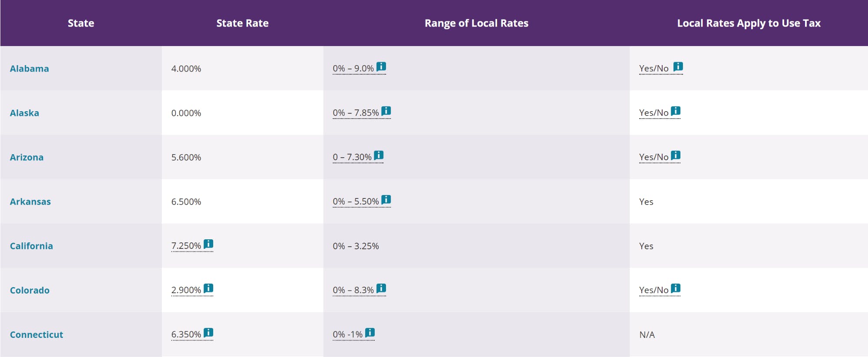868x357 pixels.
Task: Select Connecticut's N/A use tax value
Action: 647,334
